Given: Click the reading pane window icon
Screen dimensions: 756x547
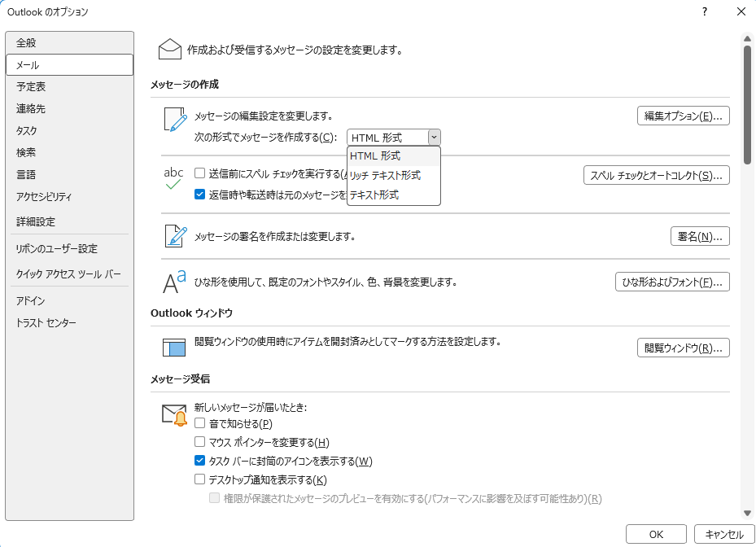Looking at the screenshot, I should [174, 348].
